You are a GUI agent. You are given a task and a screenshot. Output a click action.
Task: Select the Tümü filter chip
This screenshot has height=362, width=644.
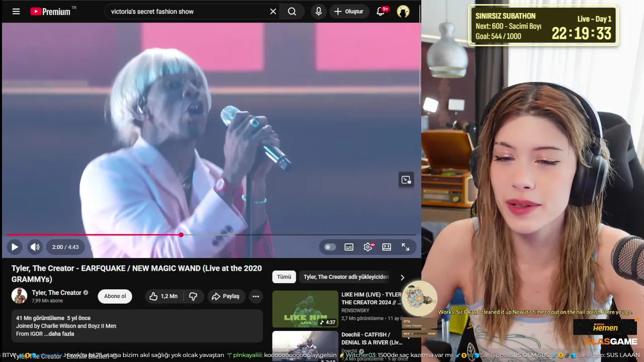(284, 277)
